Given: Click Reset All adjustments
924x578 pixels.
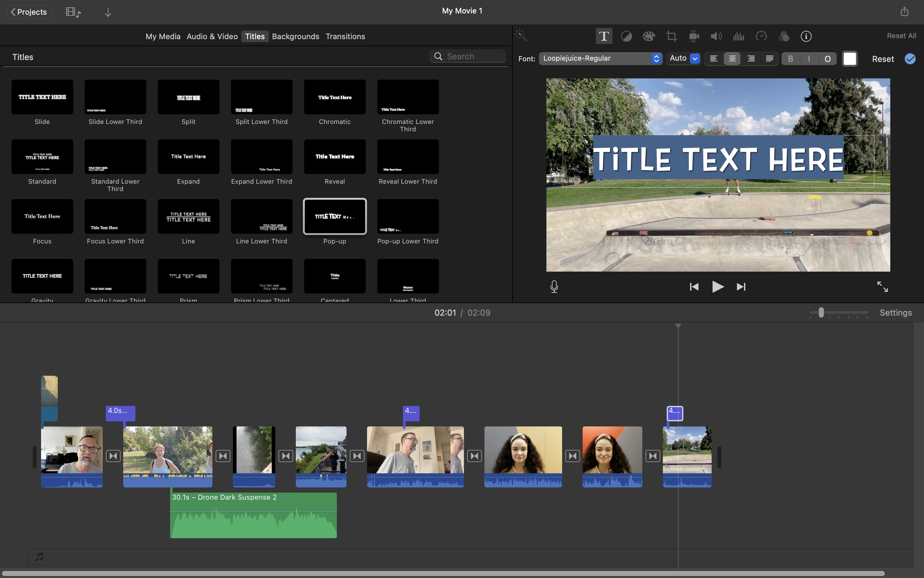Looking at the screenshot, I should [x=902, y=36].
